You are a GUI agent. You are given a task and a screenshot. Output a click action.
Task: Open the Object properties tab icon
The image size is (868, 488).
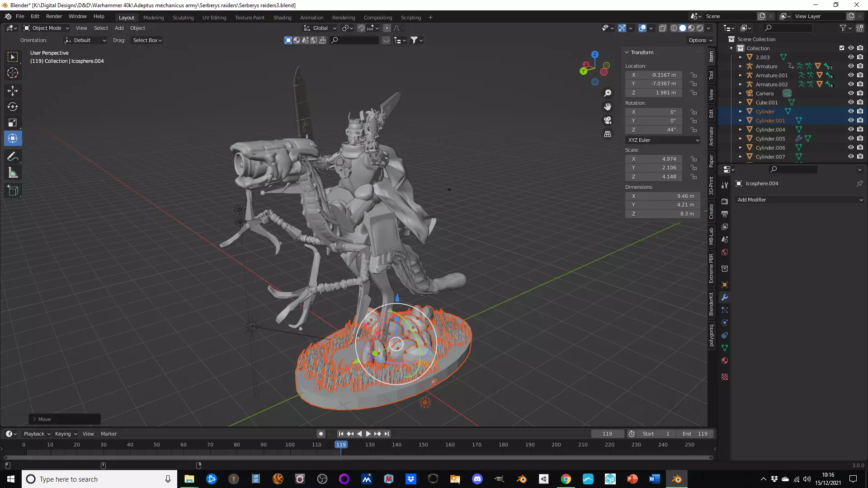click(725, 285)
